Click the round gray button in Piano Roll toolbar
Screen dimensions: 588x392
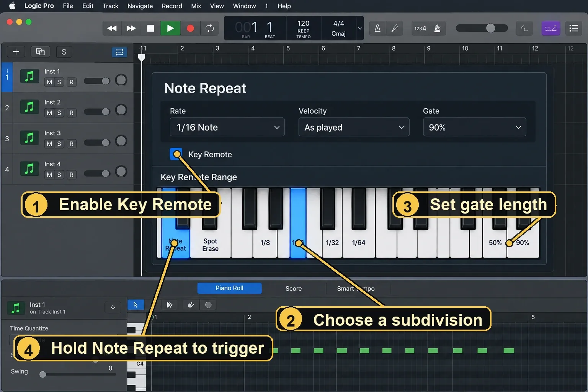[208, 305]
